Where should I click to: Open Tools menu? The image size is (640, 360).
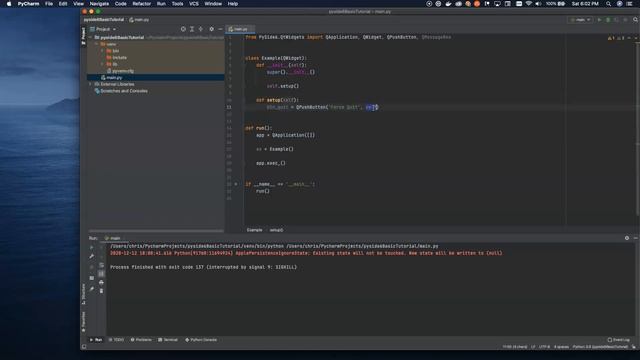tap(177, 4)
